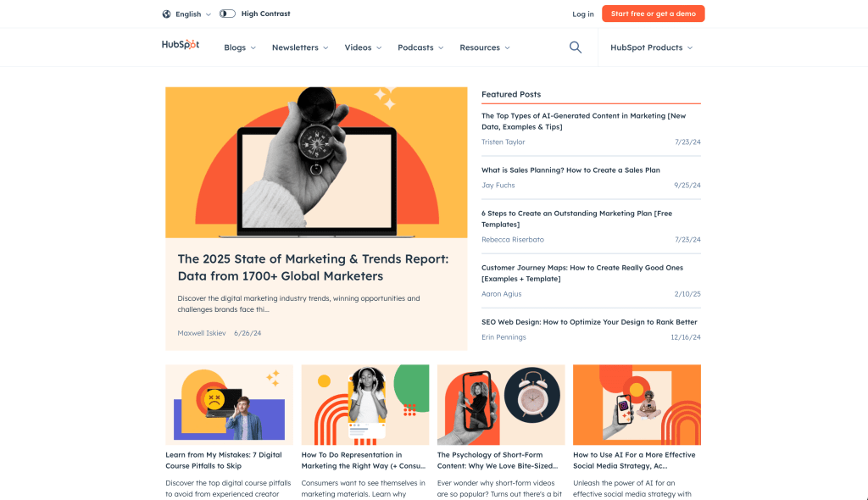Open the Digital Course Pitfalls thumbnail
The height and width of the screenshot is (500, 868).
pos(229,404)
